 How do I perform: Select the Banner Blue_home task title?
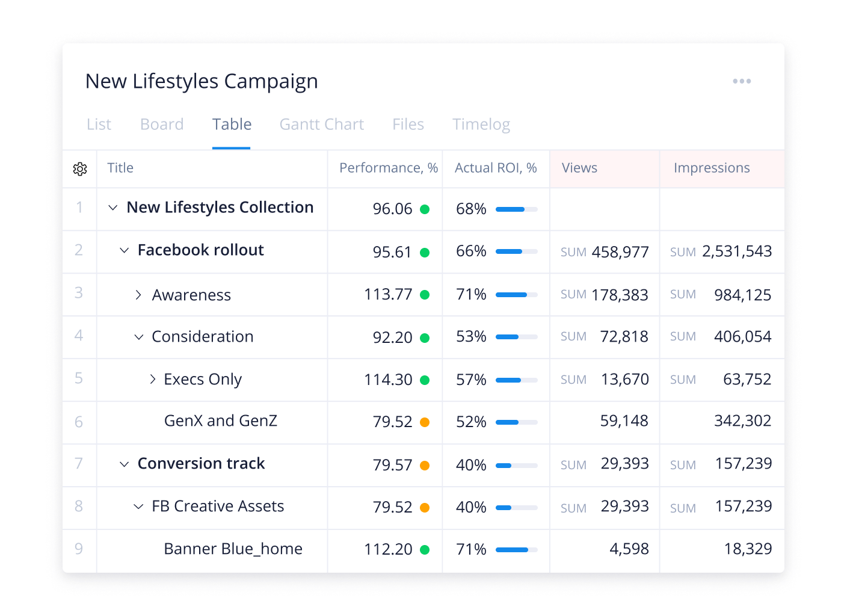coord(233,549)
